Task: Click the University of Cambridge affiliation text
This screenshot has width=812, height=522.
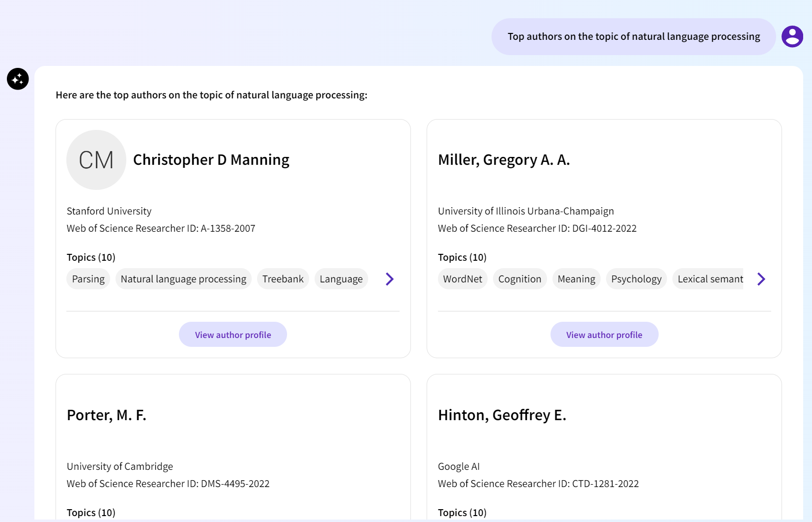Action: 120,466
